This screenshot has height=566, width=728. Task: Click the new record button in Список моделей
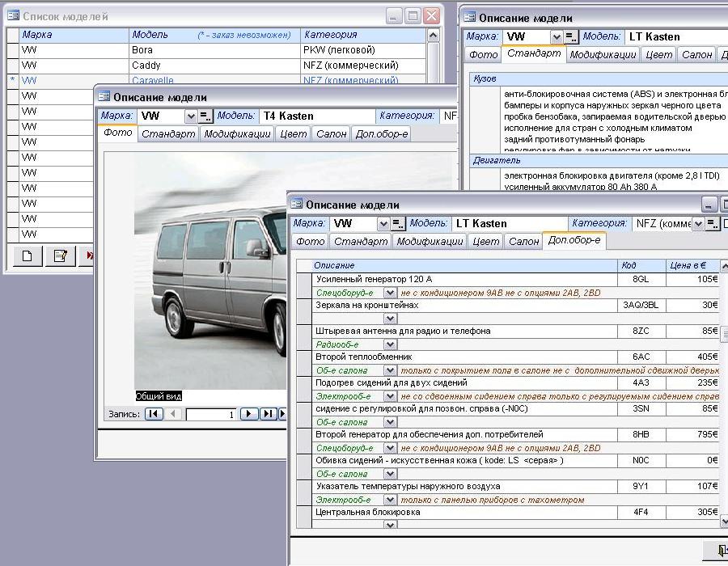click(27, 256)
